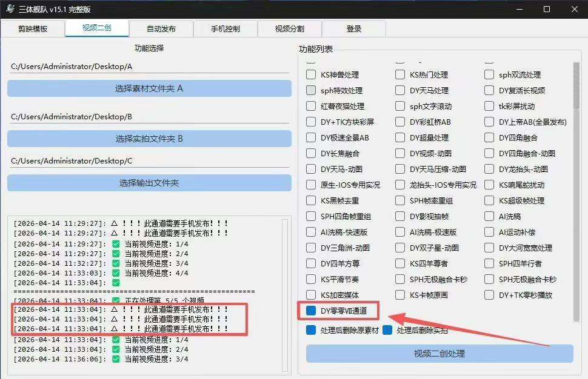Enable 原生-IOS专用实况 checkbox
588x379 pixels.
[311, 185]
